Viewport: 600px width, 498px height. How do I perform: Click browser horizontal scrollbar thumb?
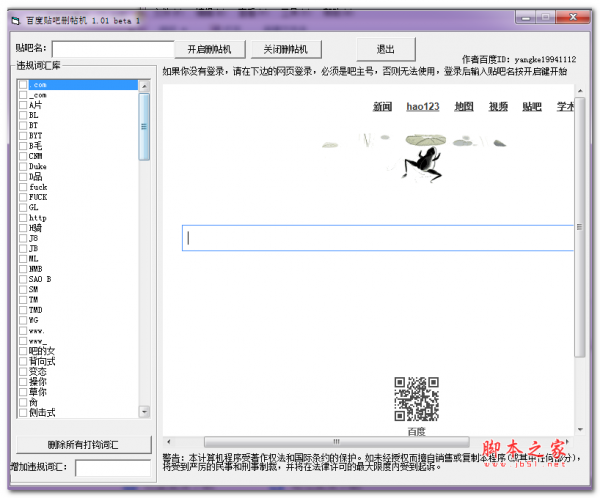pyautogui.click(x=337, y=442)
